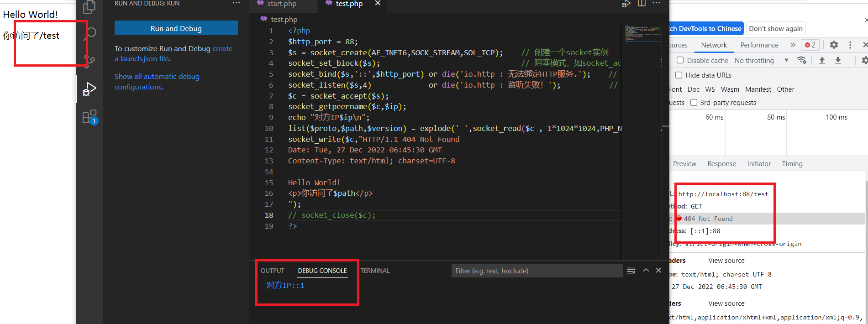868x324 pixels.
Task: Open the Timing tab of request
Action: 792,163
